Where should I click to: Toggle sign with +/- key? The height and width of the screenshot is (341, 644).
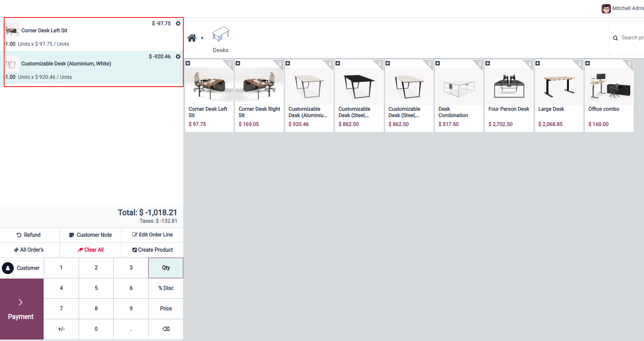[61, 329]
